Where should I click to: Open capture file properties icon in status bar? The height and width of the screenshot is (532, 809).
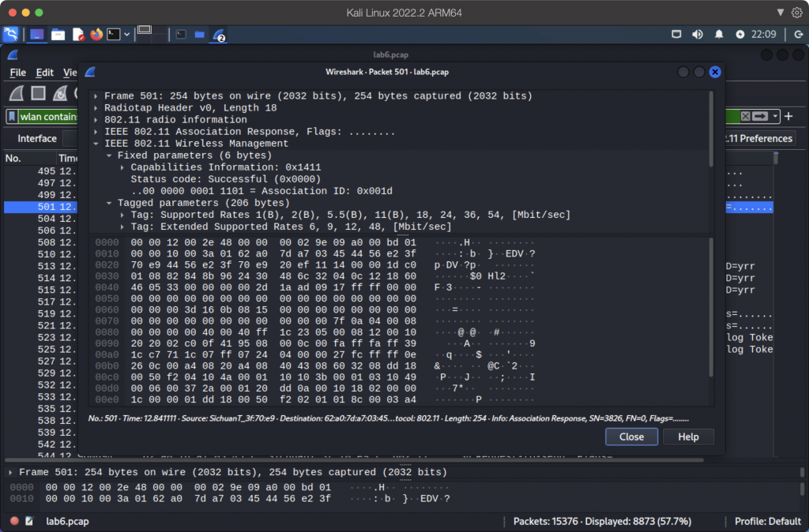tap(29, 521)
